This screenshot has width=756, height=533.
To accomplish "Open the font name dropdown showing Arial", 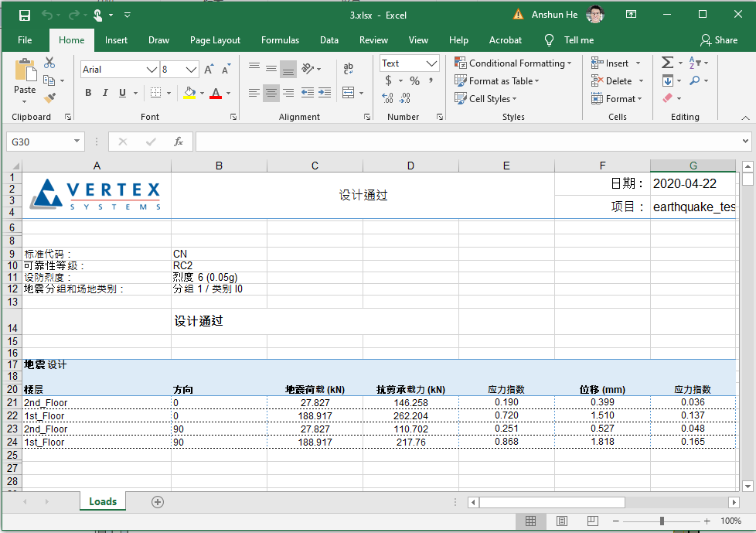I will pos(152,70).
